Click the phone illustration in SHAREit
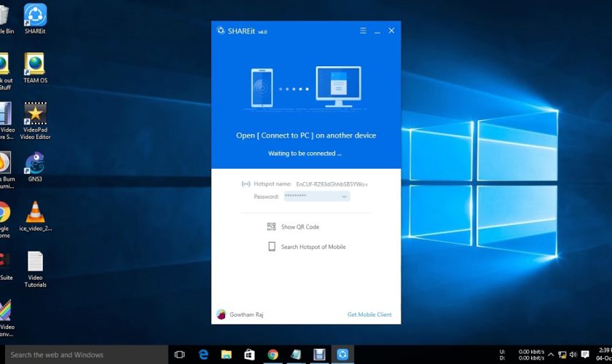The image size is (612, 364). tap(262, 88)
